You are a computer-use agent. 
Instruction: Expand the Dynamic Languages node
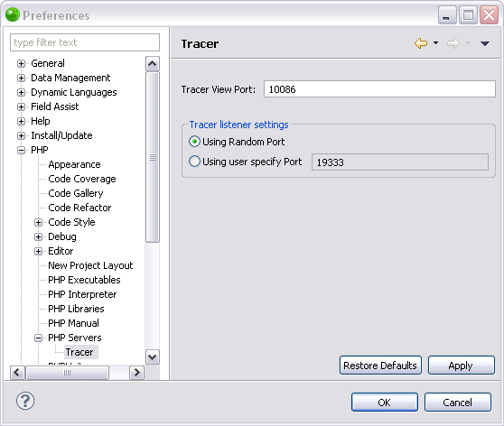(x=21, y=92)
